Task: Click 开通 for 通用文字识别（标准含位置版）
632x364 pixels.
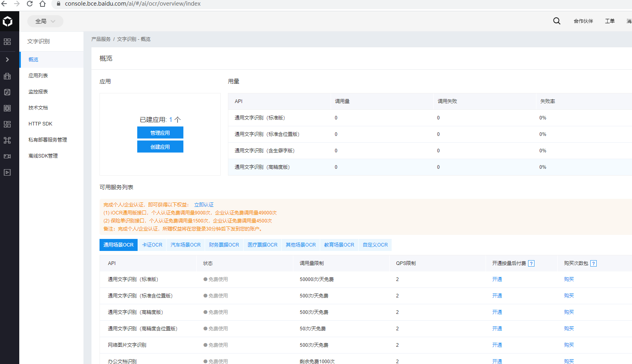Action: [x=497, y=296]
